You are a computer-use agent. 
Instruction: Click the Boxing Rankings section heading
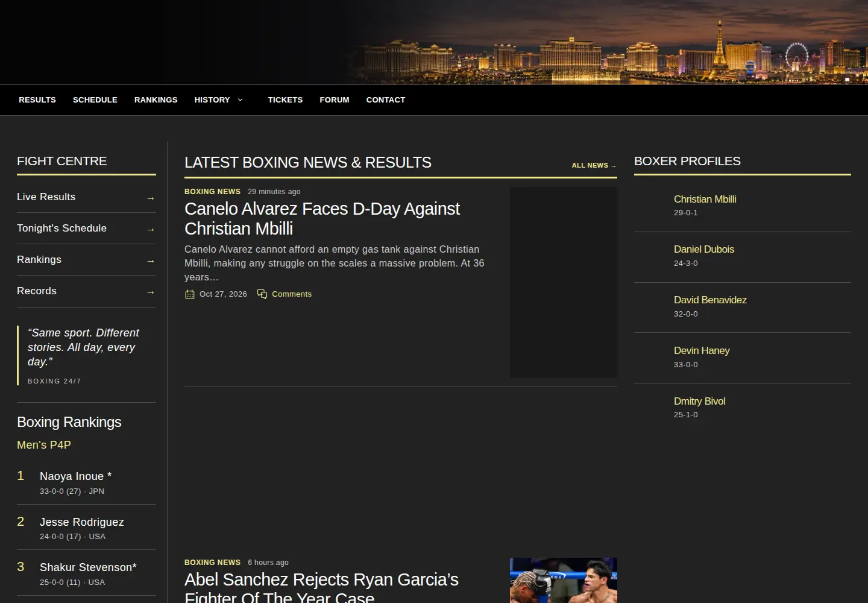69,422
